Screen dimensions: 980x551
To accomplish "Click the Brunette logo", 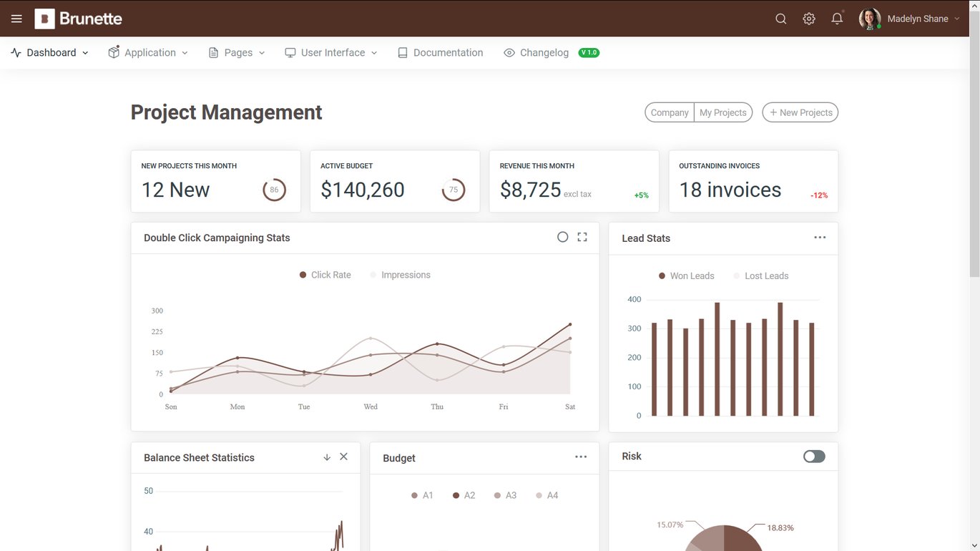I will (79, 19).
